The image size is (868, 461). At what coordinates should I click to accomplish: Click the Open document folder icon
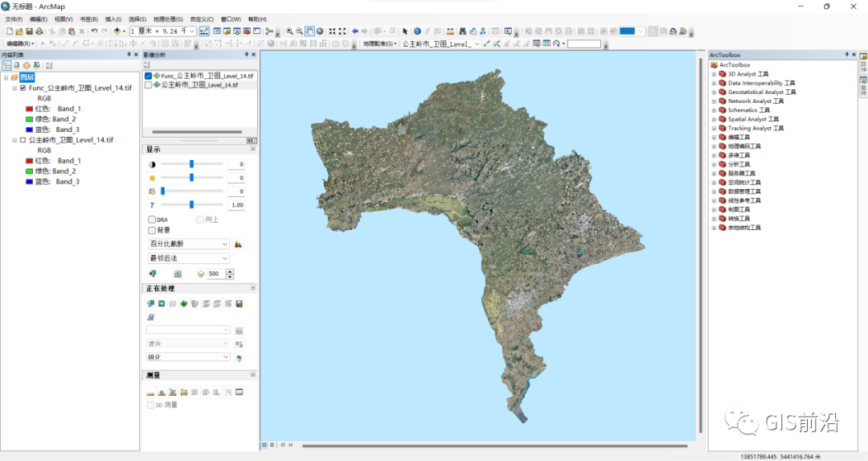[x=19, y=31]
